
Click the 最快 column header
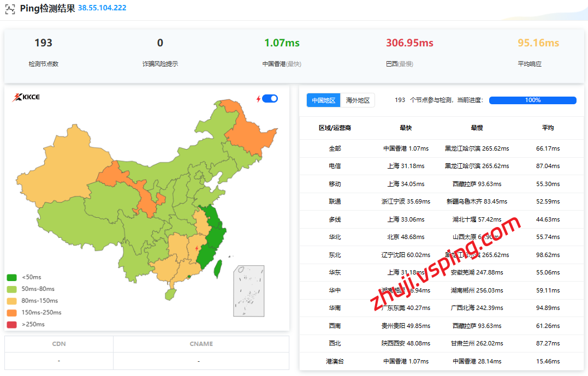406,128
